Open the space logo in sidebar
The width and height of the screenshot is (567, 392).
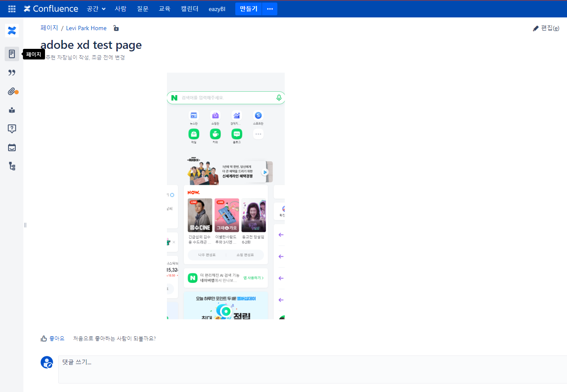12,31
